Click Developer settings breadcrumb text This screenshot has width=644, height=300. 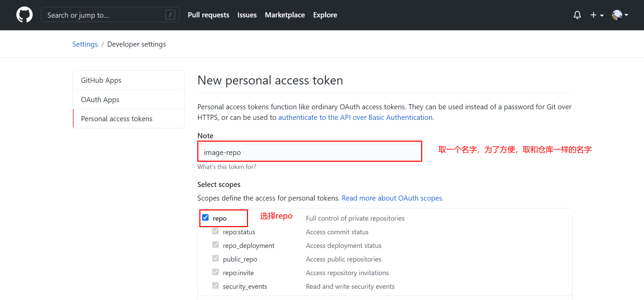[x=136, y=44]
